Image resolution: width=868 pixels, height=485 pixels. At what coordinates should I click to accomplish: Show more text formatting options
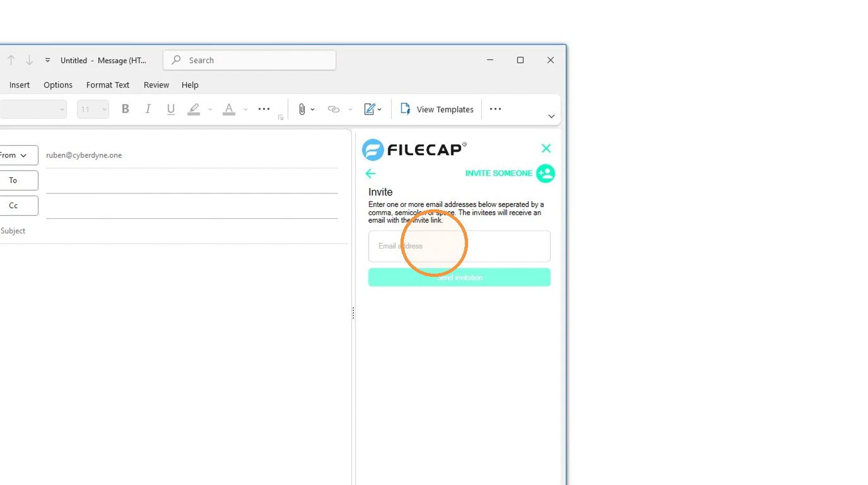[264, 109]
